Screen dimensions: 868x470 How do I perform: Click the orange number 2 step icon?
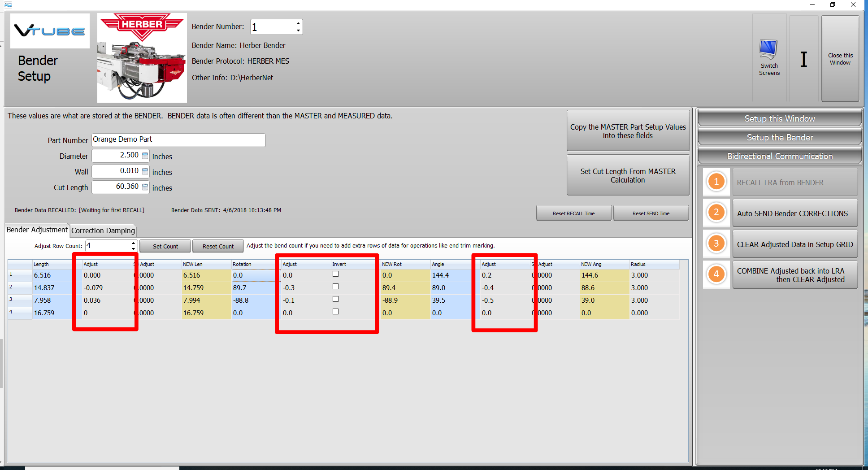click(x=716, y=213)
